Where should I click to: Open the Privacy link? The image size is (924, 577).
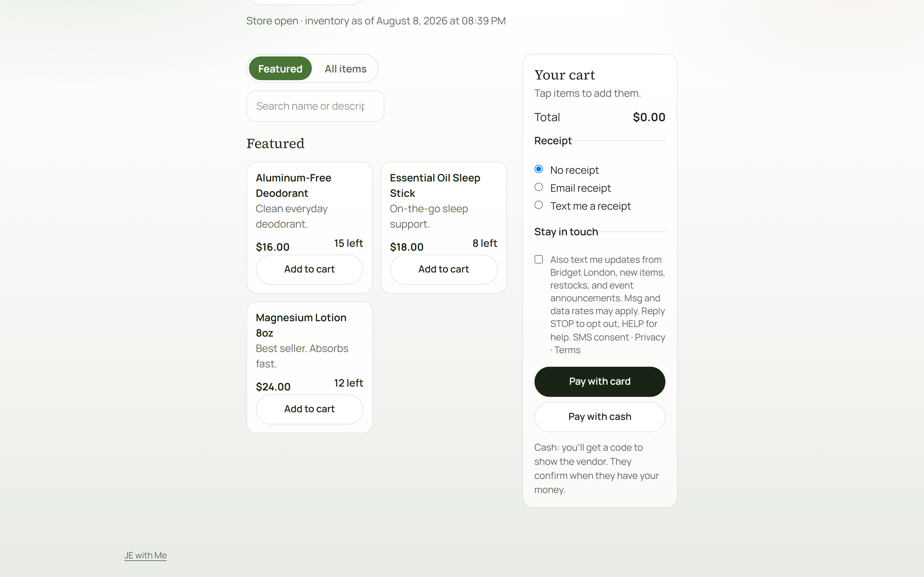pos(649,337)
